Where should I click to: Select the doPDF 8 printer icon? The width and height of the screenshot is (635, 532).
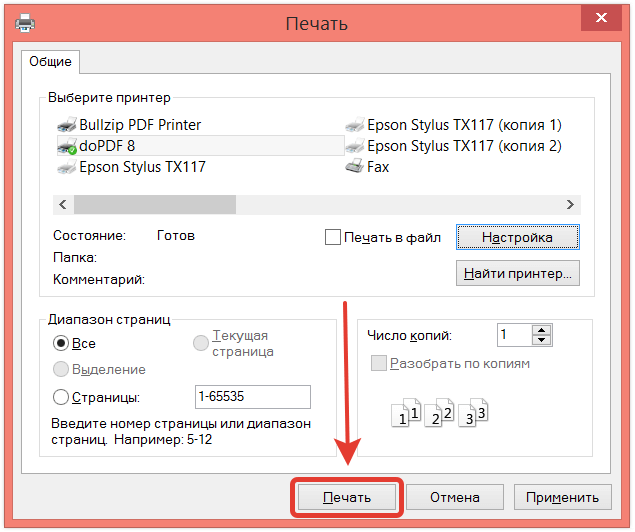click(x=67, y=146)
